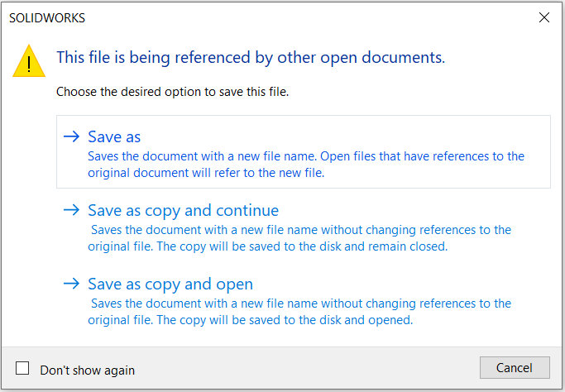The image size is (565, 392).
Task: Click "This file is being referenced" heading
Action: point(250,58)
